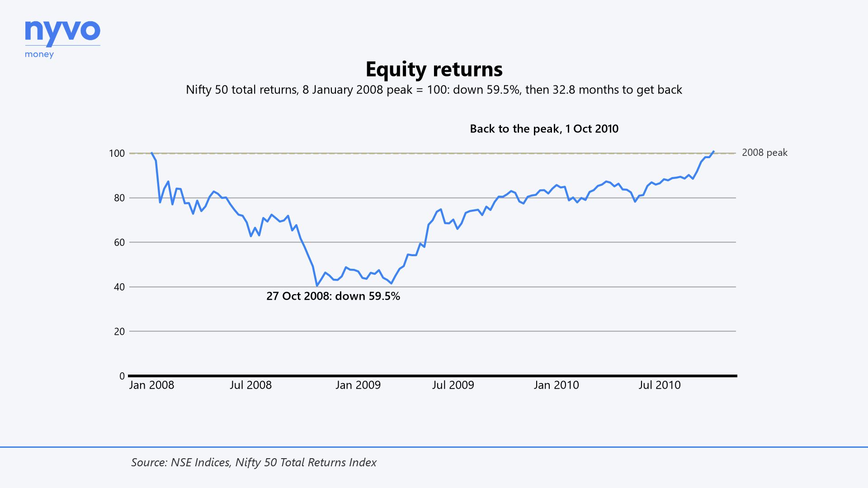Select the 'Back to the peak, 1 Oct 2010' annotation
Screen dimensions: 868x488
(x=544, y=129)
